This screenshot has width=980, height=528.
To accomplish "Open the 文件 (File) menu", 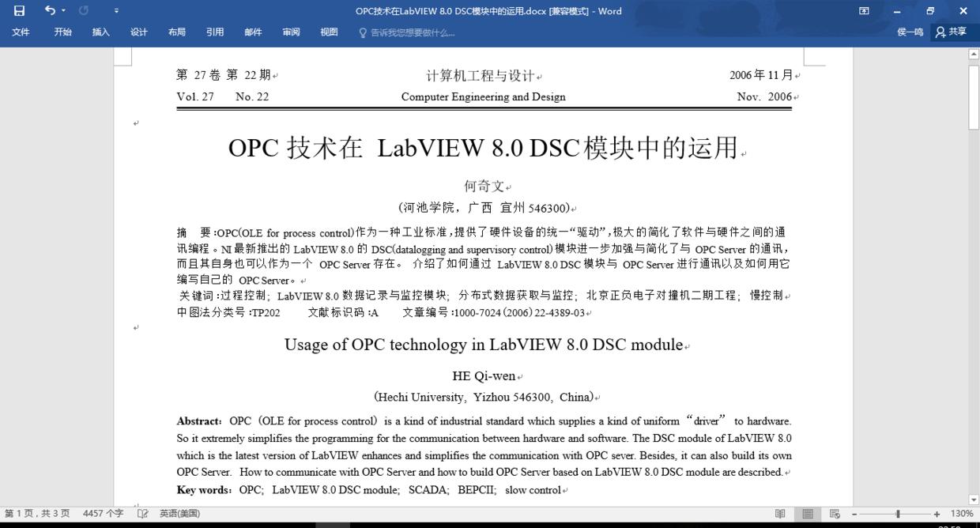I will pyautogui.click(x=21, y=32).
